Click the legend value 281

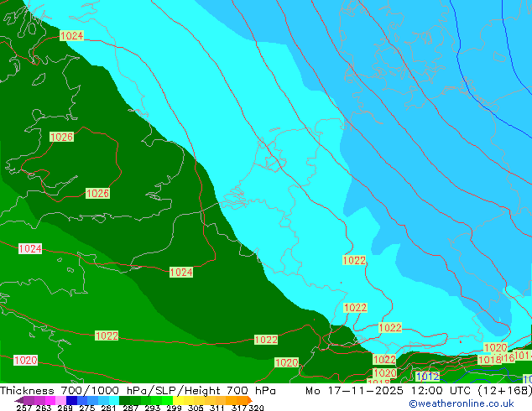(108, 408)
